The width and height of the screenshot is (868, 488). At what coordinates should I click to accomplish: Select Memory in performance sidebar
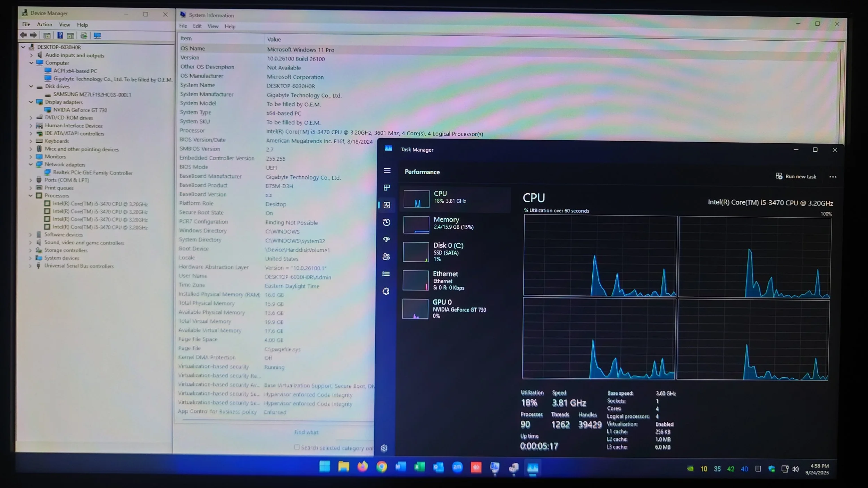click(x=446, y=223)
